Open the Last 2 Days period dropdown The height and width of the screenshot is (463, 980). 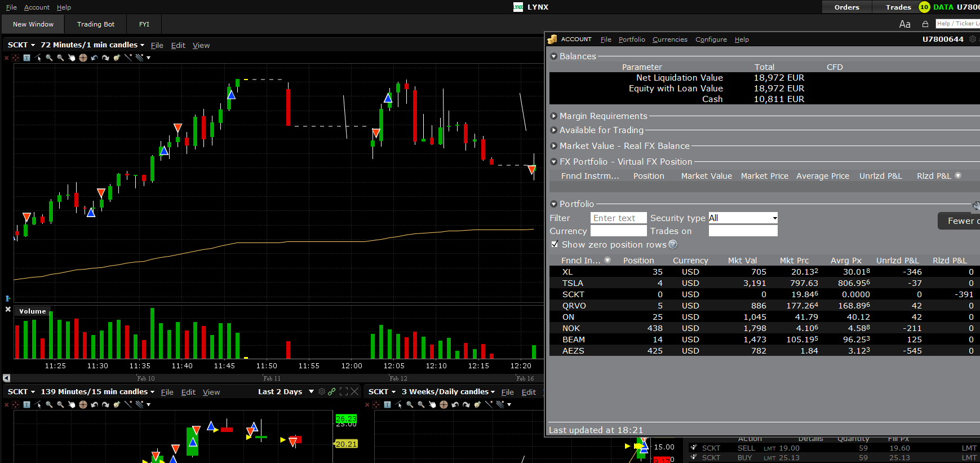286,391
